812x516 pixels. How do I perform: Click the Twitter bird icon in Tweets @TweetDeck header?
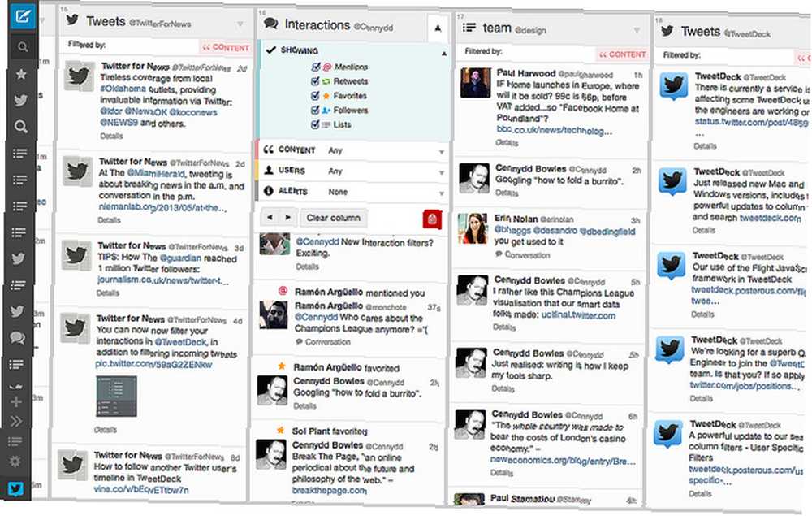pyautogui.click(x=667, y=31)
